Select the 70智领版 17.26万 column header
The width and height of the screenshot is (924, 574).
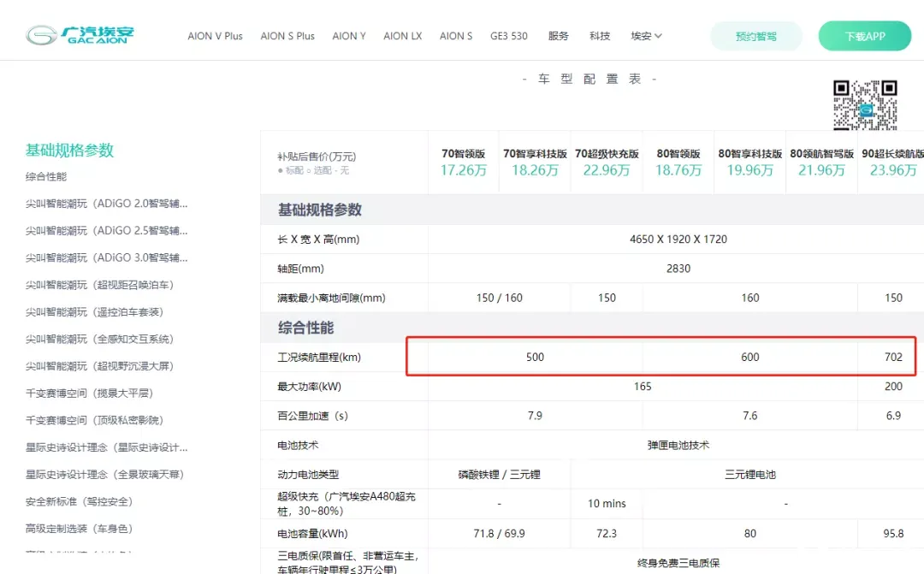tap(463, 162)
